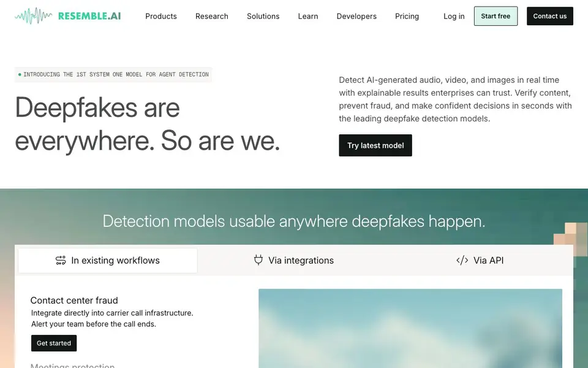The image size is (588, 368).
Task: Open the Developers menu
Action: coord(356,16)
